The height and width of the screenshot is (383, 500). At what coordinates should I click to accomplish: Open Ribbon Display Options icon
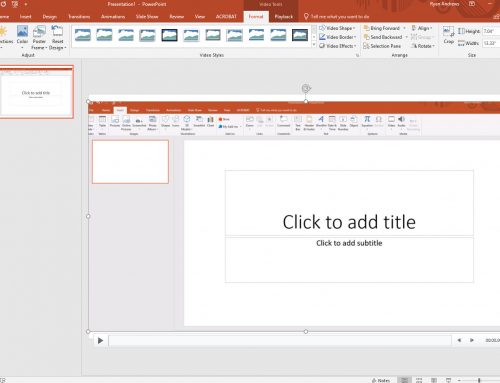coord(472,4)
